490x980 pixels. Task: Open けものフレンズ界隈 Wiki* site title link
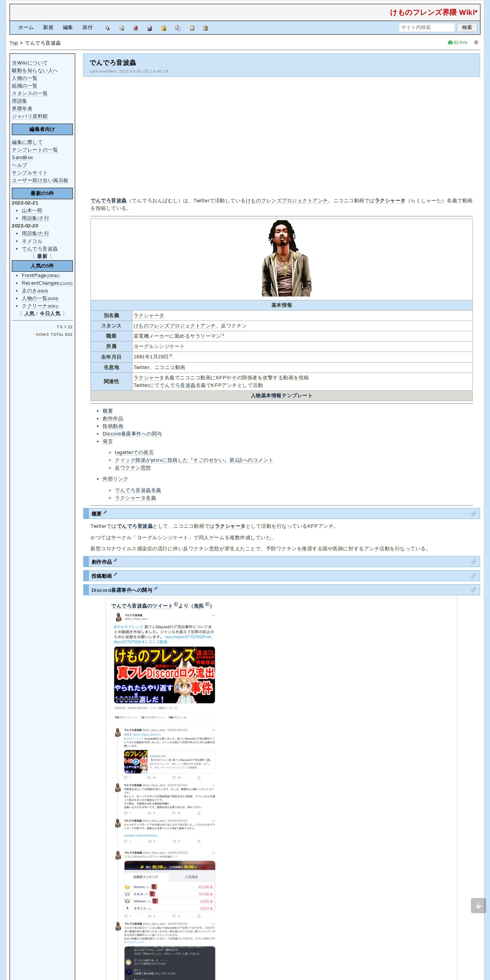(x=434, y=12)
